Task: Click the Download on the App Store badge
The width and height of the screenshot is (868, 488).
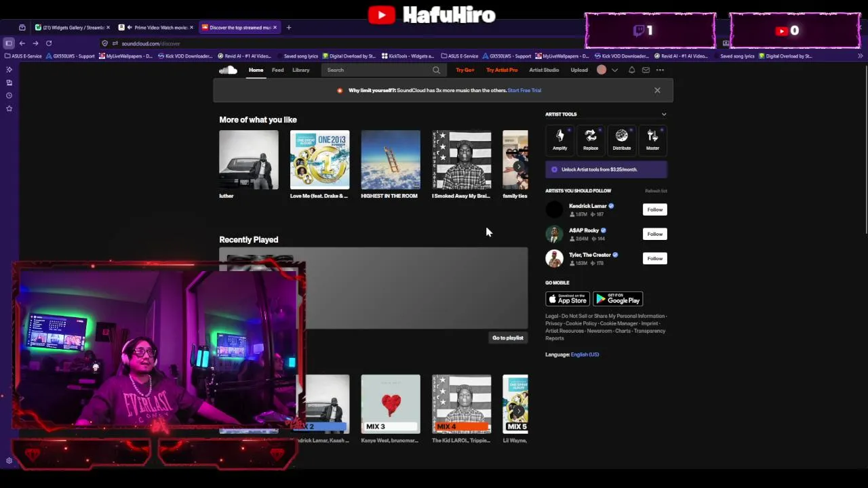Action: 568,299
